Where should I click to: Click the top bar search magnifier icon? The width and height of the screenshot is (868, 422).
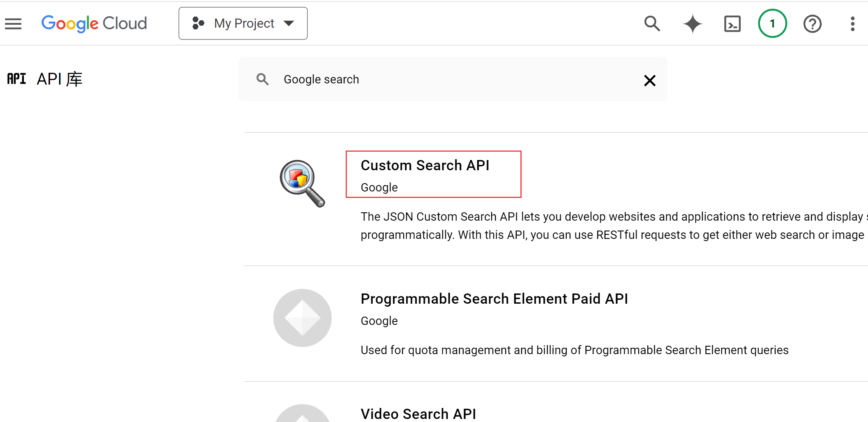[652, 24]
